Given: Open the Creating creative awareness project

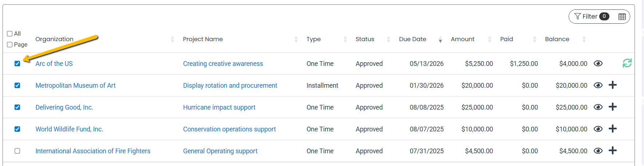Looking at the screenshot, I should pos(223,64).
